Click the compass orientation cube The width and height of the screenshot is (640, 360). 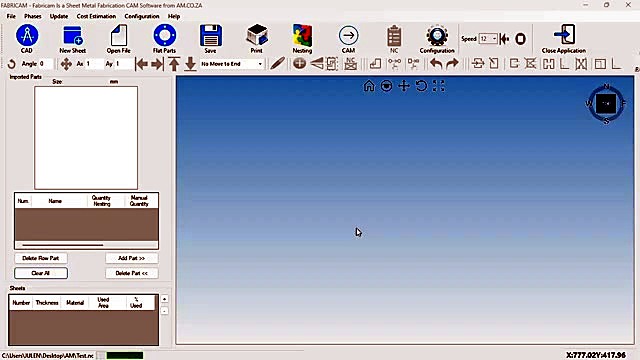coord(606,104)
